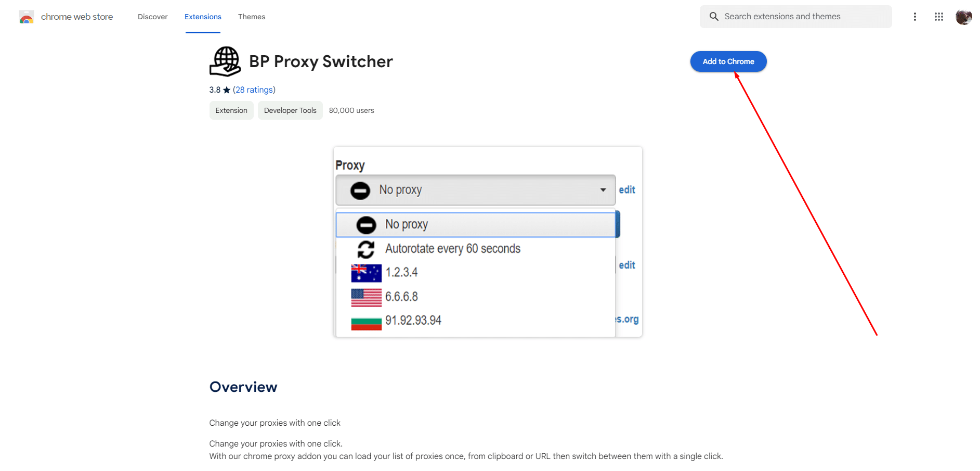Select the highlighted No proxy option
980x471 pixels.
click(475, 225)
